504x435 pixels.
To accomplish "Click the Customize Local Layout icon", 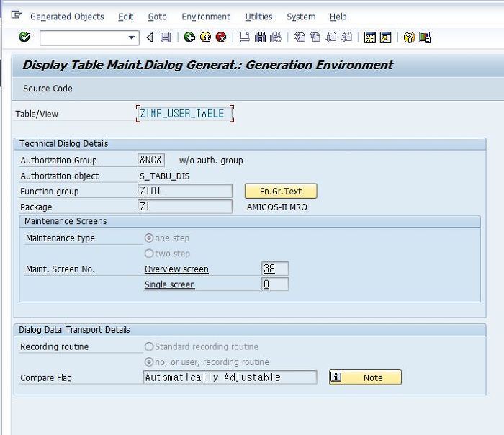I will [425, 37].
